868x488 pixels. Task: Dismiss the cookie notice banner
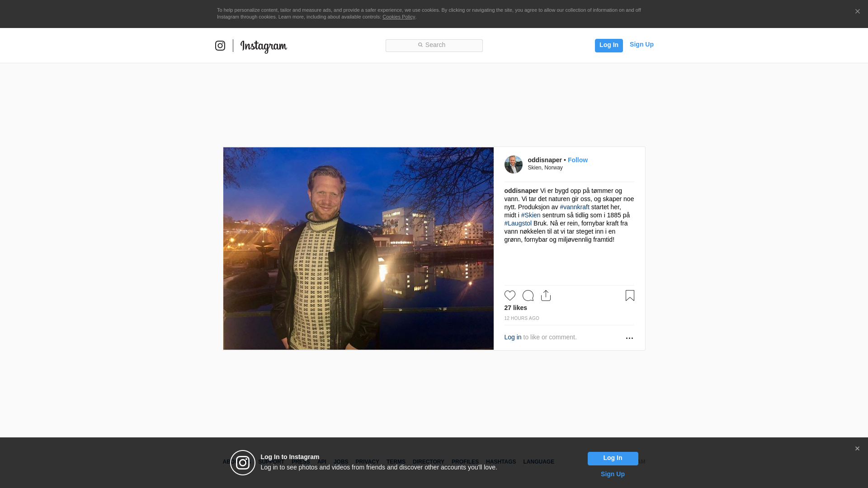[857, 12]
